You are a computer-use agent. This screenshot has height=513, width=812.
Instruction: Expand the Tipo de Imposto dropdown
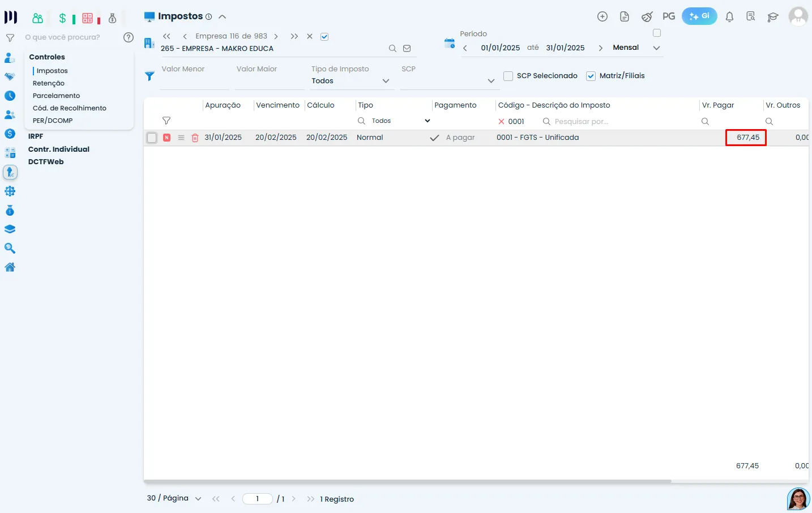386,81
